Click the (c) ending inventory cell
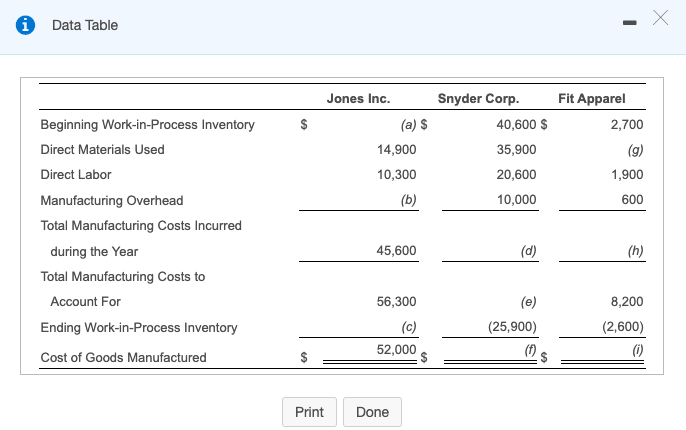The width and height of the screenshot is (686, 430). [409, 327]
